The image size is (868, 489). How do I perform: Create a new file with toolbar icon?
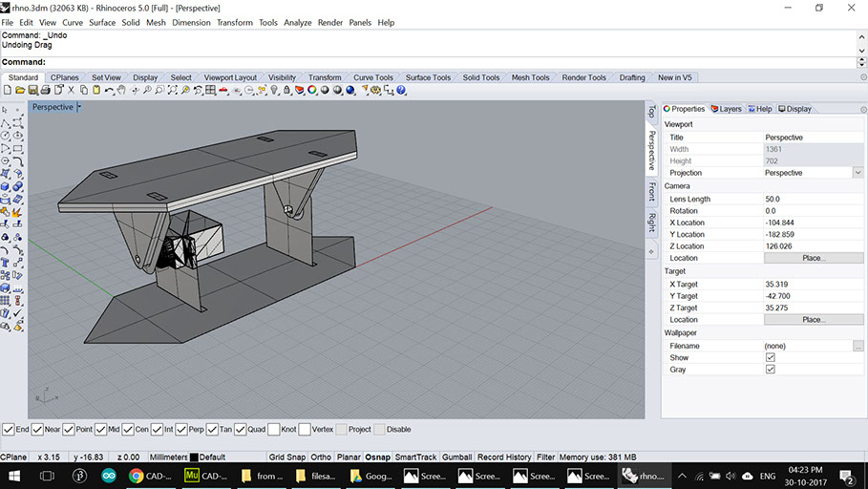coord(8,90)
